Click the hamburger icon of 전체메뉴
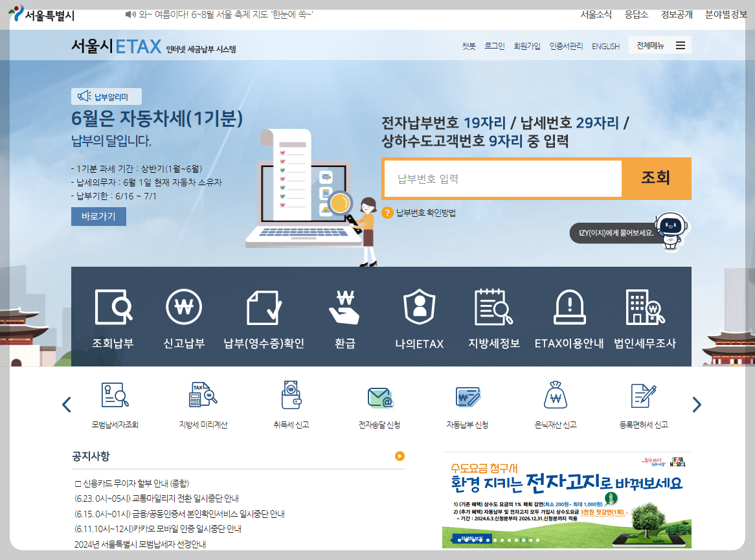 (x=681, y=45)
